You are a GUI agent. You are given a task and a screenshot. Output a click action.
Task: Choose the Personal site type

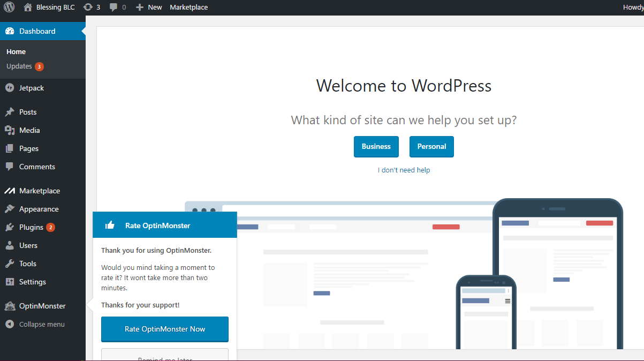point(431,147)
